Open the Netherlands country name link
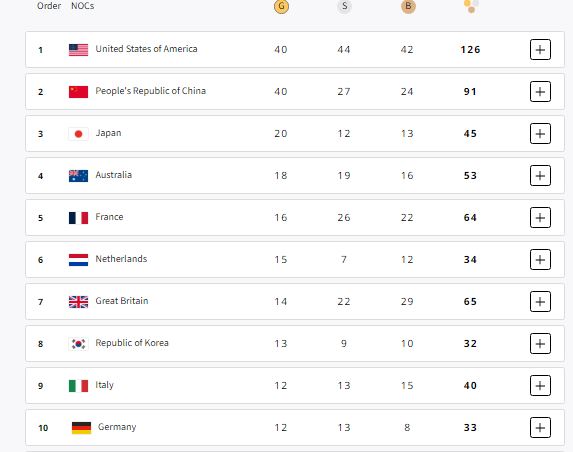The width and height of the screenshot is (573, 452). [x=121, y=259]
